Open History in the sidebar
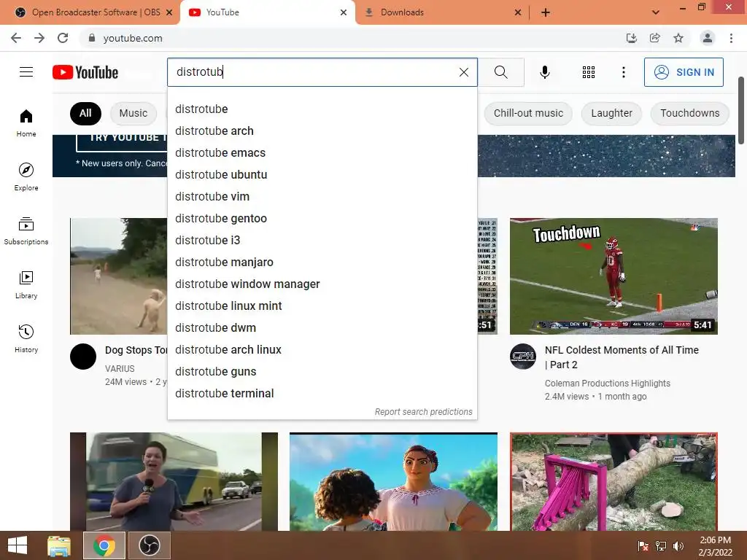747x560 pixels. point(26,338)
